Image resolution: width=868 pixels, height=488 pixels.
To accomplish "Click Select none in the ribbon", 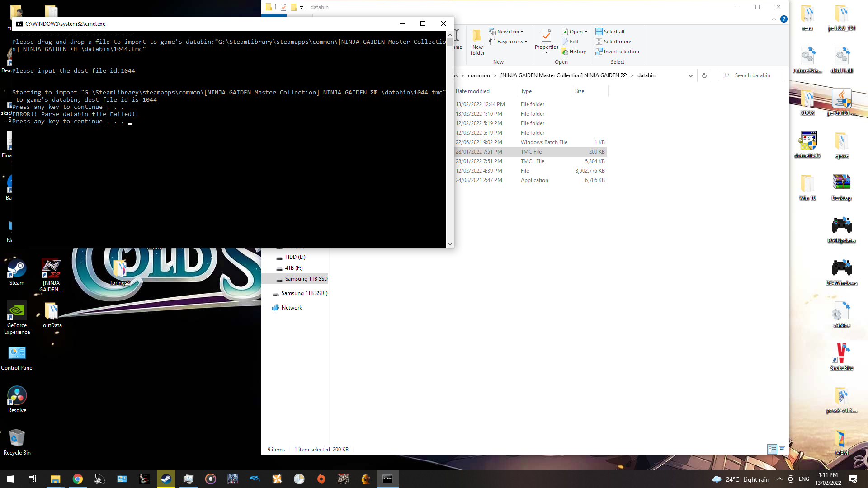I will pyautogui.click(x=613, y=42).
